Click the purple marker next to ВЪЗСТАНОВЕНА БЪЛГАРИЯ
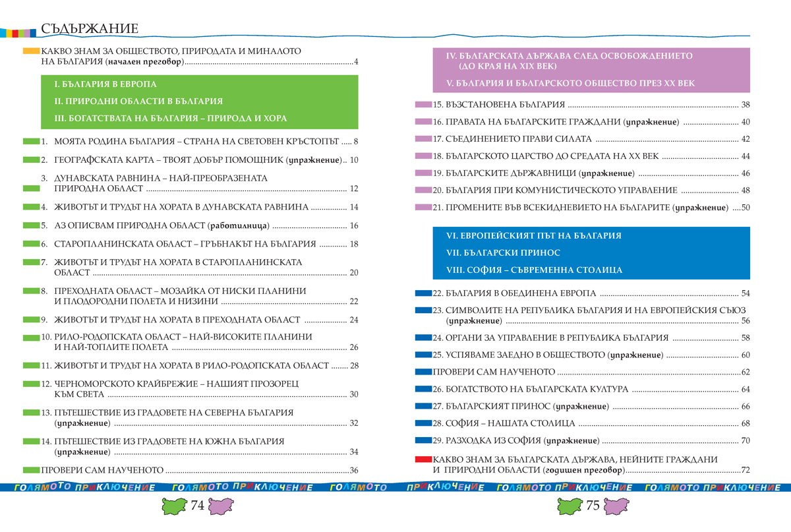The image size is (791, 532). click(423, 105)
